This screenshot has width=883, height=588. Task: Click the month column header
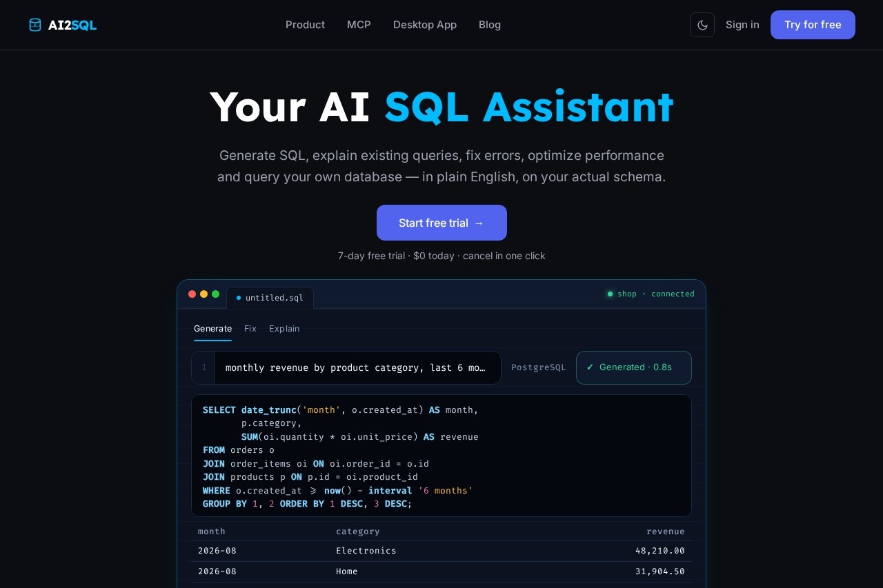pos(212,531)
